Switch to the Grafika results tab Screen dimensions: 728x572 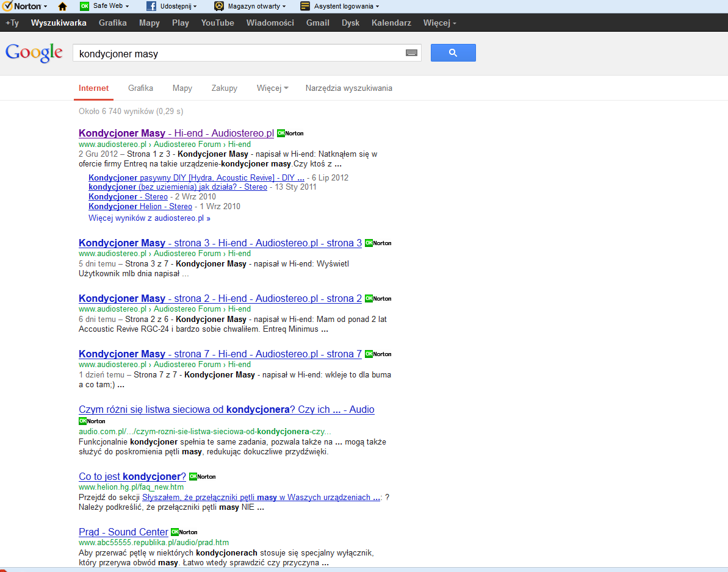pos(141,88)
